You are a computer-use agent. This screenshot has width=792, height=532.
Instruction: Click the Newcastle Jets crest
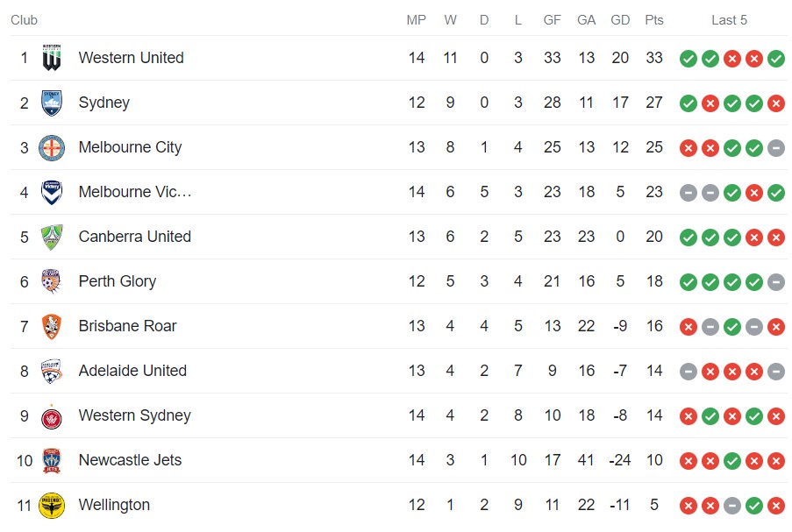coord(50,460)
